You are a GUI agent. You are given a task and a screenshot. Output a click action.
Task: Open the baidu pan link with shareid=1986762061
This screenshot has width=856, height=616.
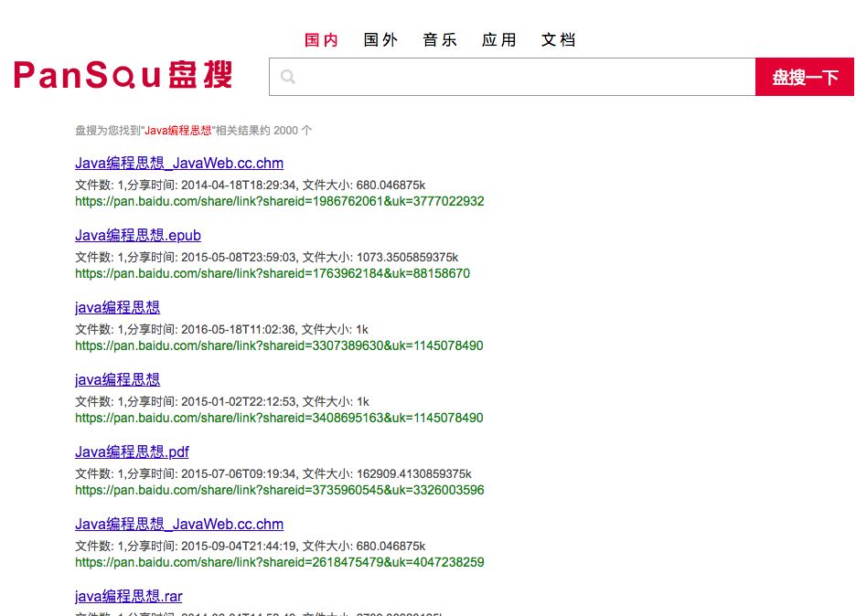coord(279,201)
